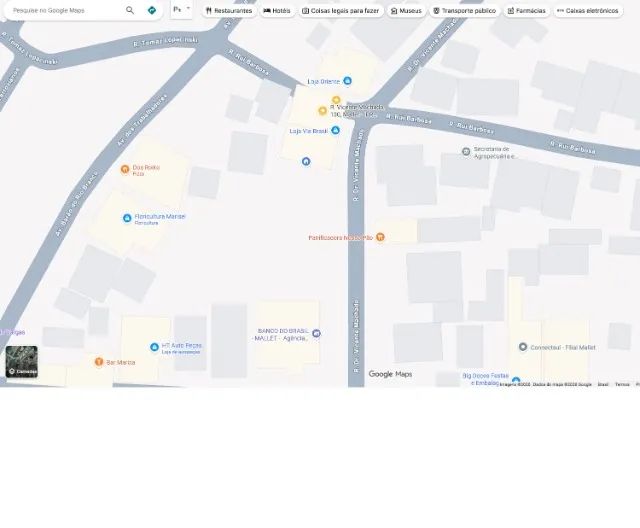
Task: Click the Connectsul Filial Mallet pin
Action: [x=523, y=347]
